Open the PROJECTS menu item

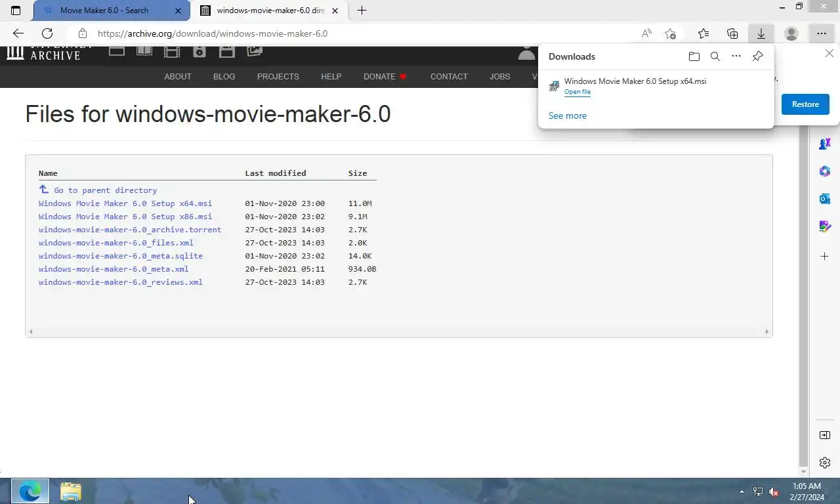[x=278, y=77]
